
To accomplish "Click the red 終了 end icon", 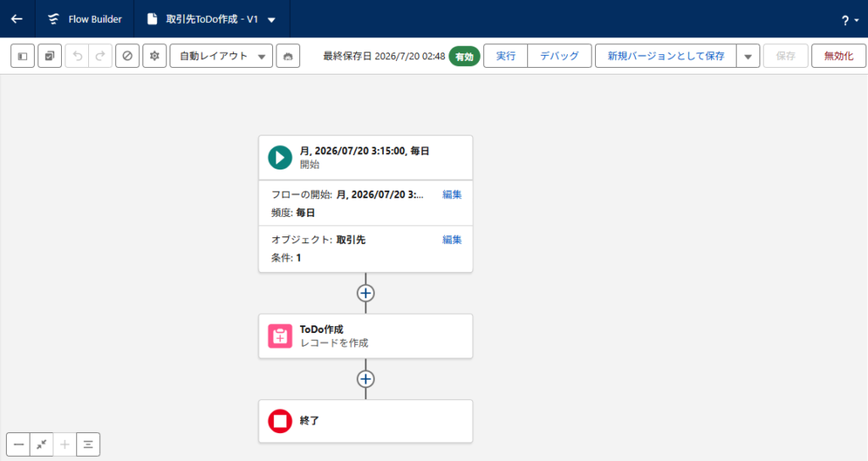I will pyautogui.click(x=280, y=420).
